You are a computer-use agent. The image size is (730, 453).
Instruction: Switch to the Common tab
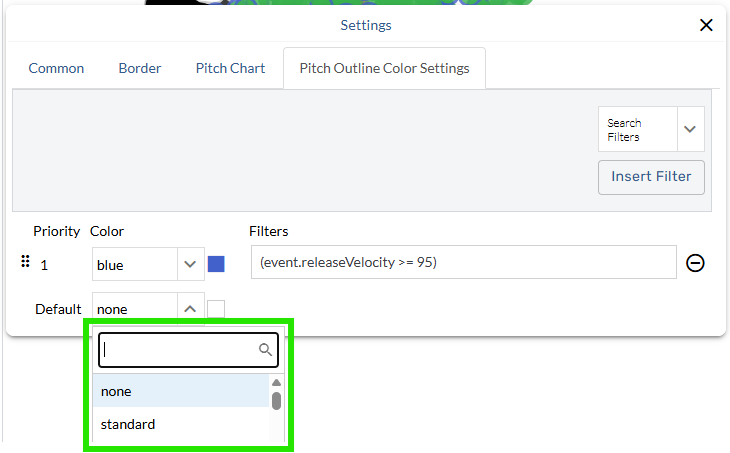click(56, 68)
